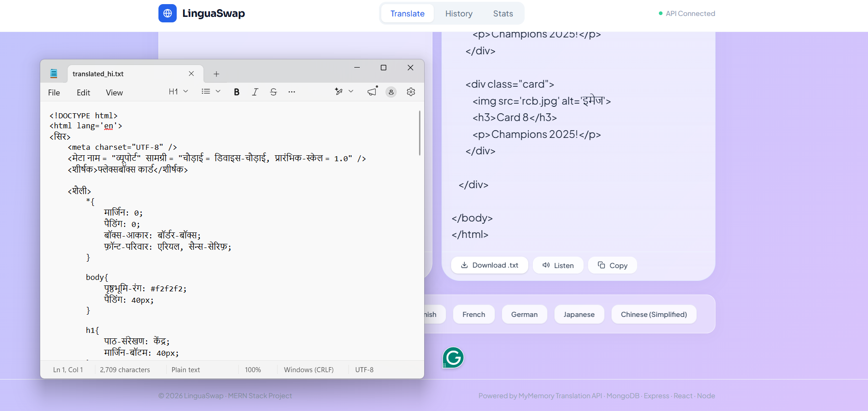Click the 2,709 characters status entry
Image resolution: width=868 pixels, height=411 pixels.
point(125,370)
